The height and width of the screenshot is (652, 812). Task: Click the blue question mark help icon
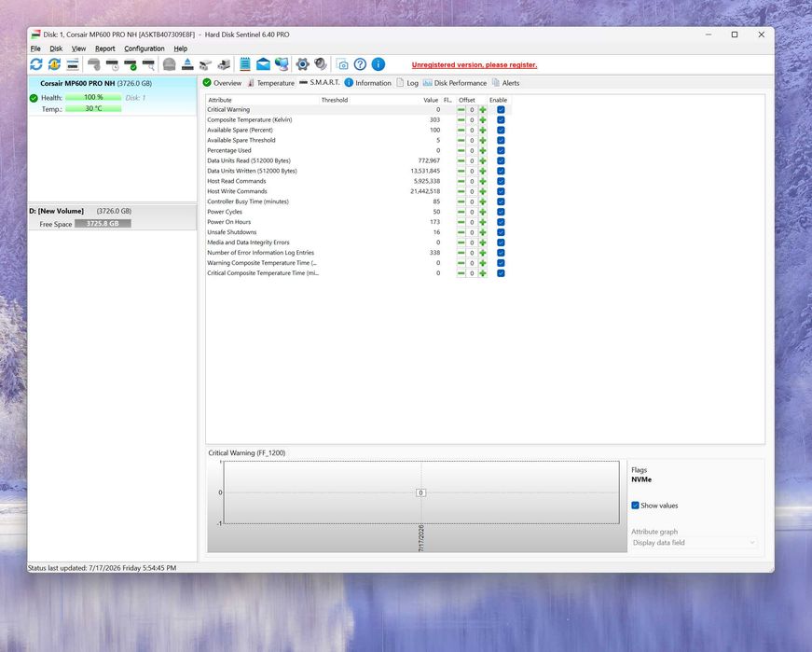[x=360, y=64]
